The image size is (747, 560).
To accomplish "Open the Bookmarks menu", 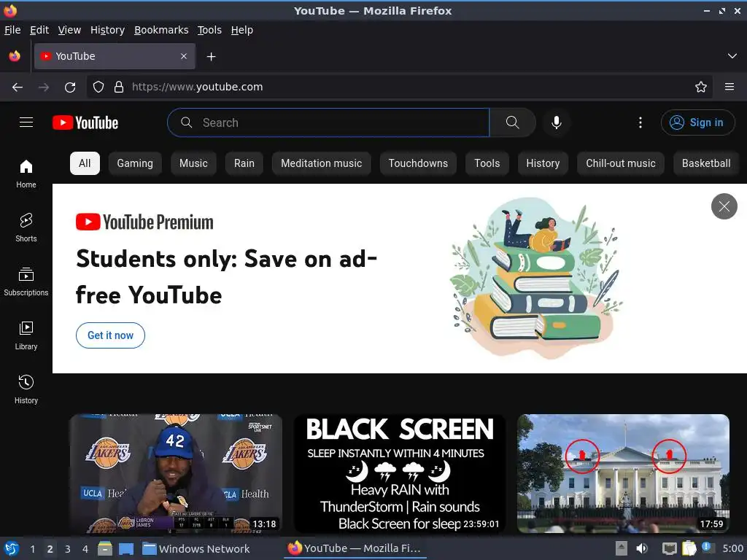I will click(x=161, y=30).
